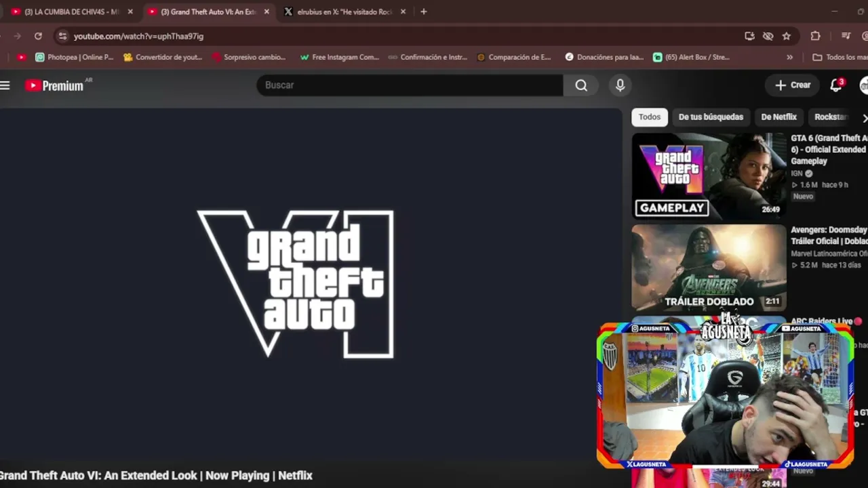Open ARC Raiders Live video title

[x=821, y=321]
